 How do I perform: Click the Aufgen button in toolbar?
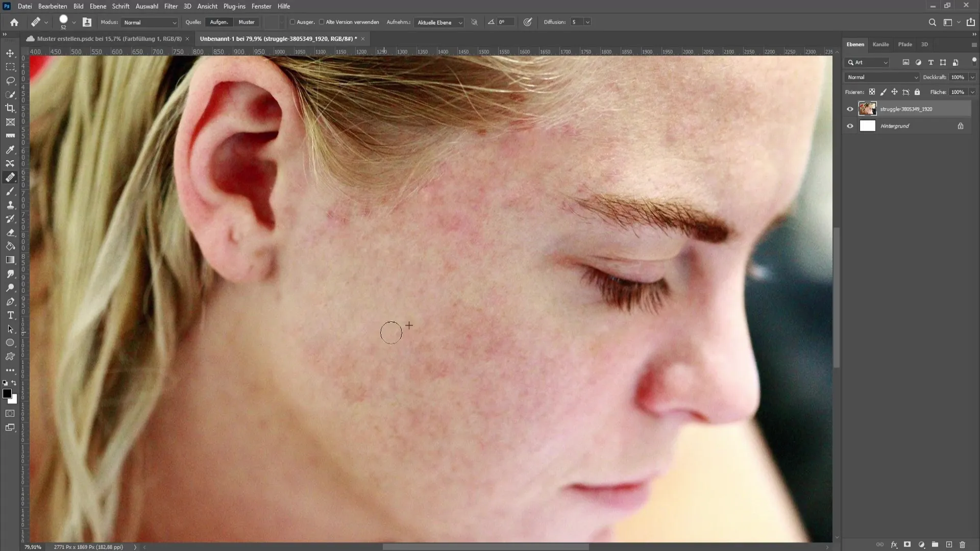point(219,22)
